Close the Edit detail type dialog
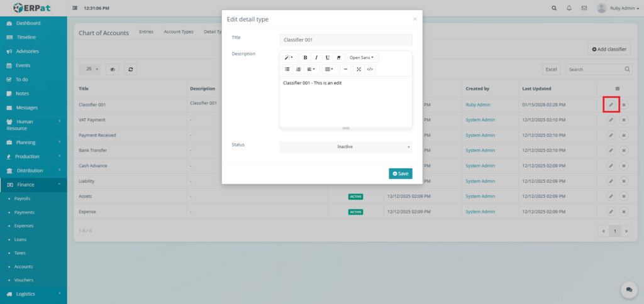Screen dimensions: 644x304 pyautogui.click(x=415, y=19)
